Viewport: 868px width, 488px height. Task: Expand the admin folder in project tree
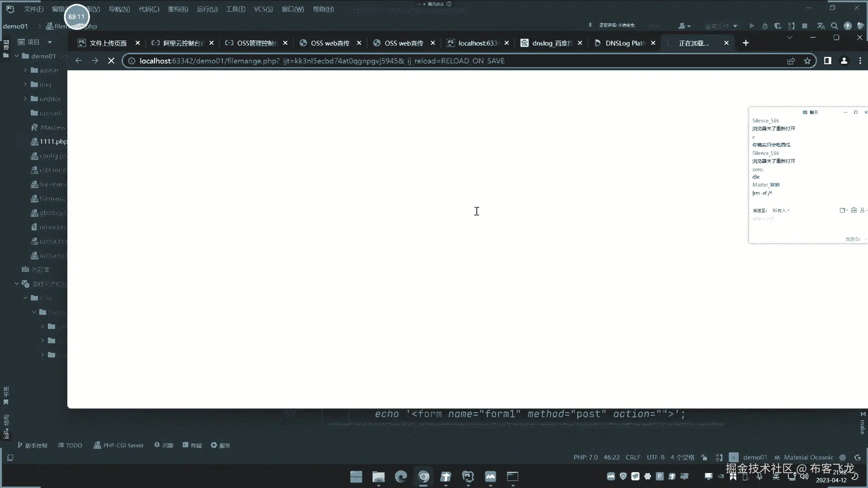point(25,70)
